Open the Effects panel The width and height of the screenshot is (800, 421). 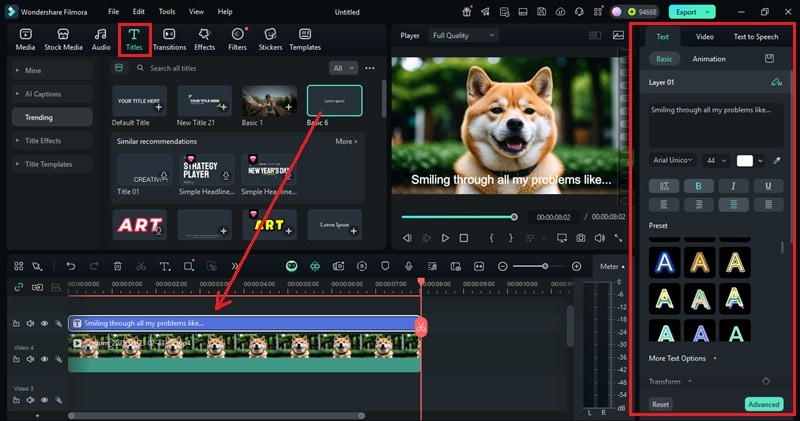(205, 39)
